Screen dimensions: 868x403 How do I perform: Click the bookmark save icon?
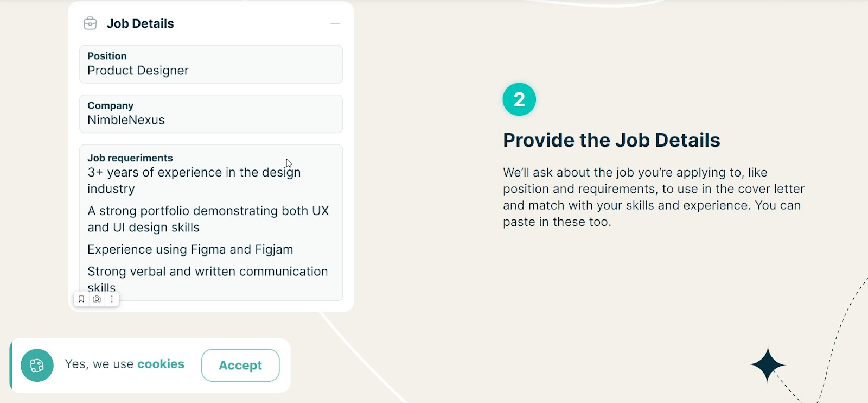81,299
